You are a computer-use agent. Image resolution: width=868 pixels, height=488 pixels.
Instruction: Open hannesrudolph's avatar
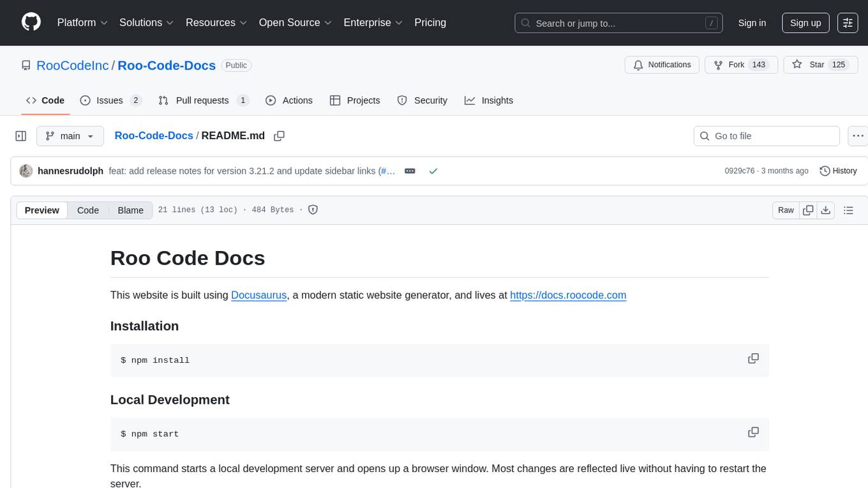(x=26, y=171)
